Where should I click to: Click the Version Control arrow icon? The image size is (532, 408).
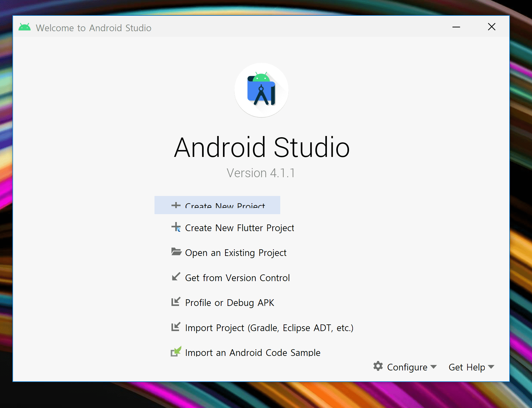click(176, 277)
